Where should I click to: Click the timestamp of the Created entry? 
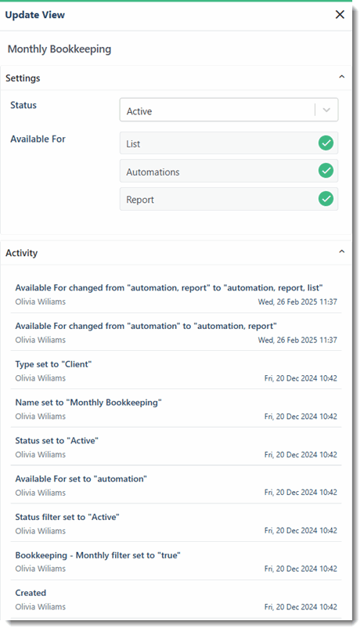(301, 607)
